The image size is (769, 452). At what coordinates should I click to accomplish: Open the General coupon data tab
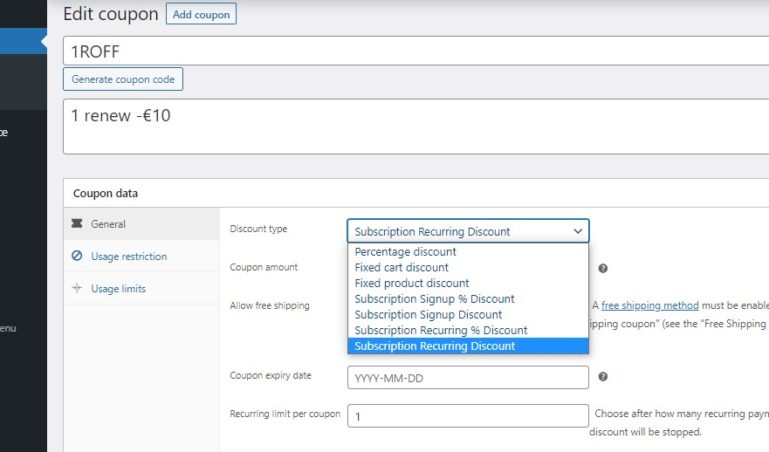click(142, 224)
